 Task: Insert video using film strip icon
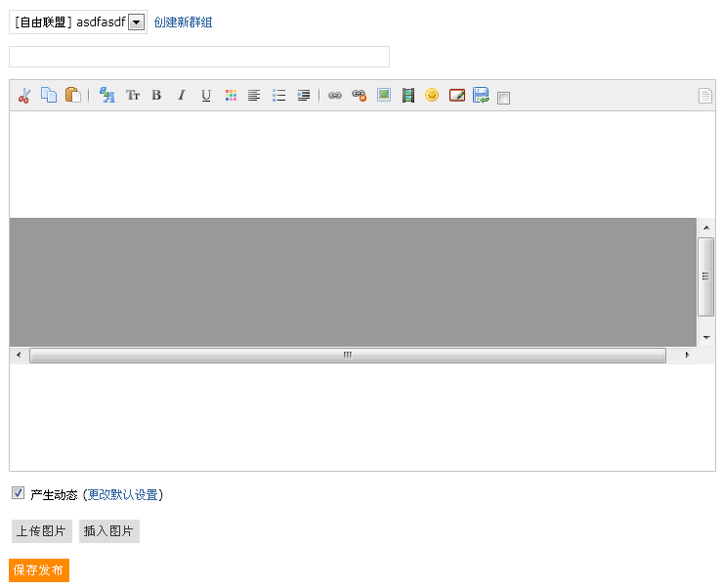408,96
